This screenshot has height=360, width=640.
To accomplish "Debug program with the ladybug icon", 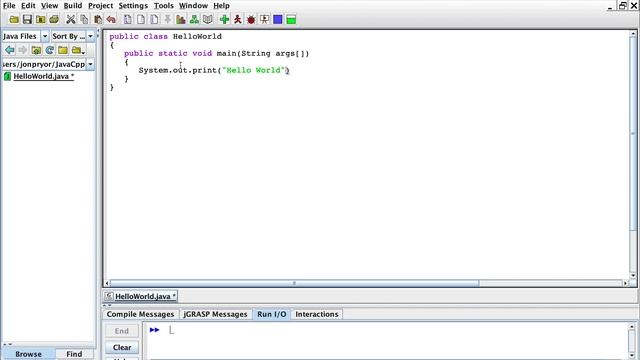I will [251, 19].
